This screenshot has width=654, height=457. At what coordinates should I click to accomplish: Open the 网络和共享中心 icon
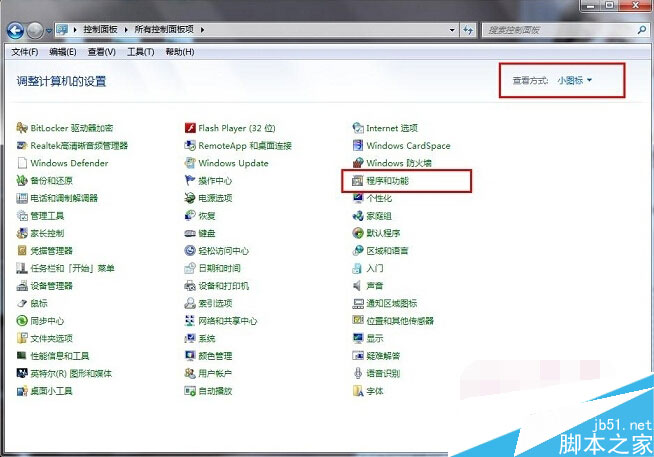click(x=190, y=321)
